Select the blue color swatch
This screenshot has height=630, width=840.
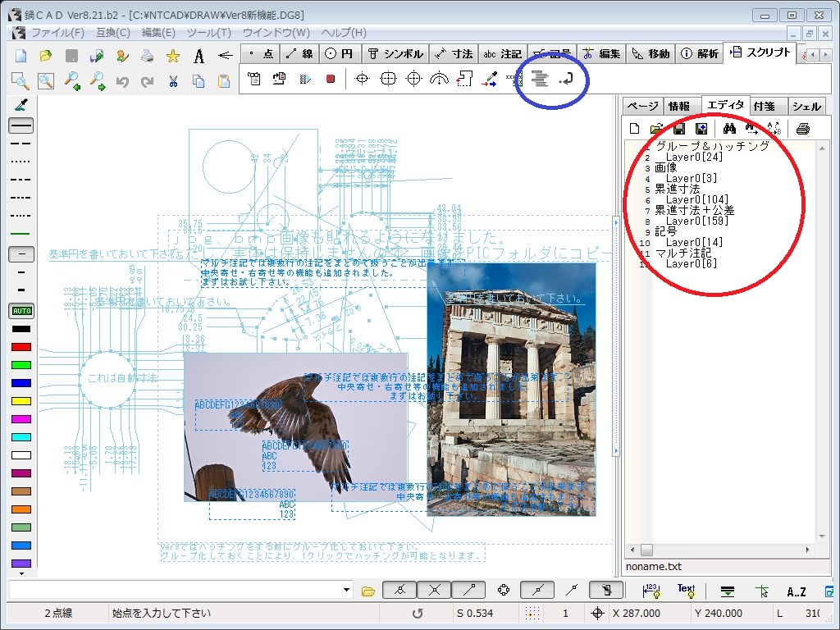coord(21,383)
